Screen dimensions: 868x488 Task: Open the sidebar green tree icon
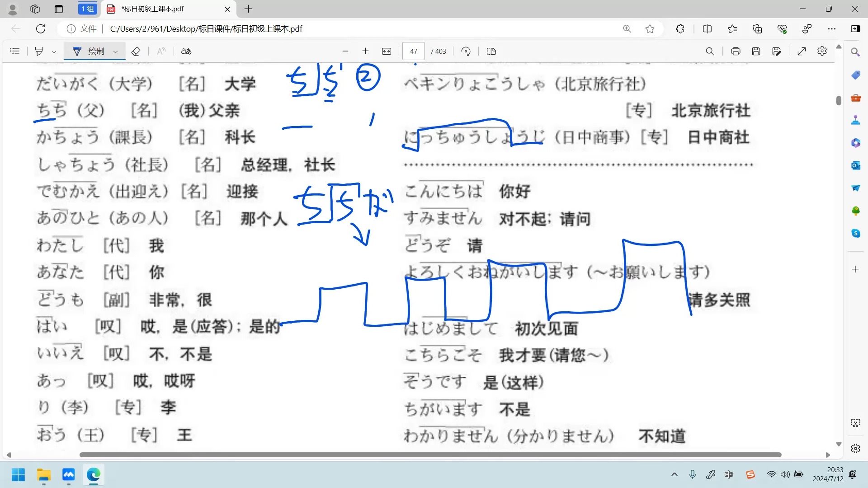[x=855, y=211]
